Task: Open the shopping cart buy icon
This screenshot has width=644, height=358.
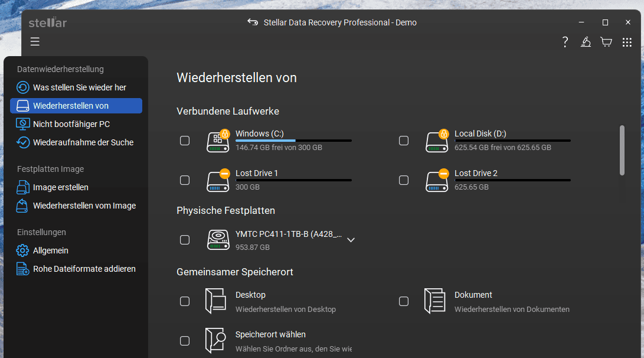Action: coord(606,42)
